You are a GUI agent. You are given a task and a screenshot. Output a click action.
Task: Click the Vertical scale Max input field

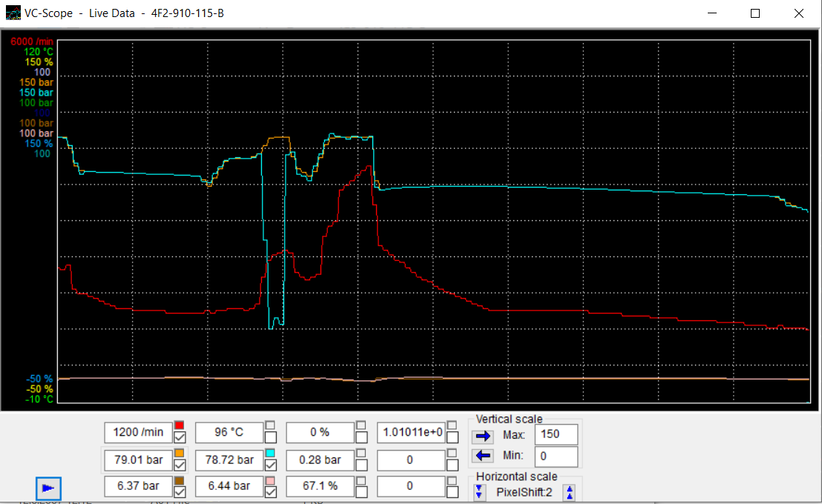(x=556, y=435)
